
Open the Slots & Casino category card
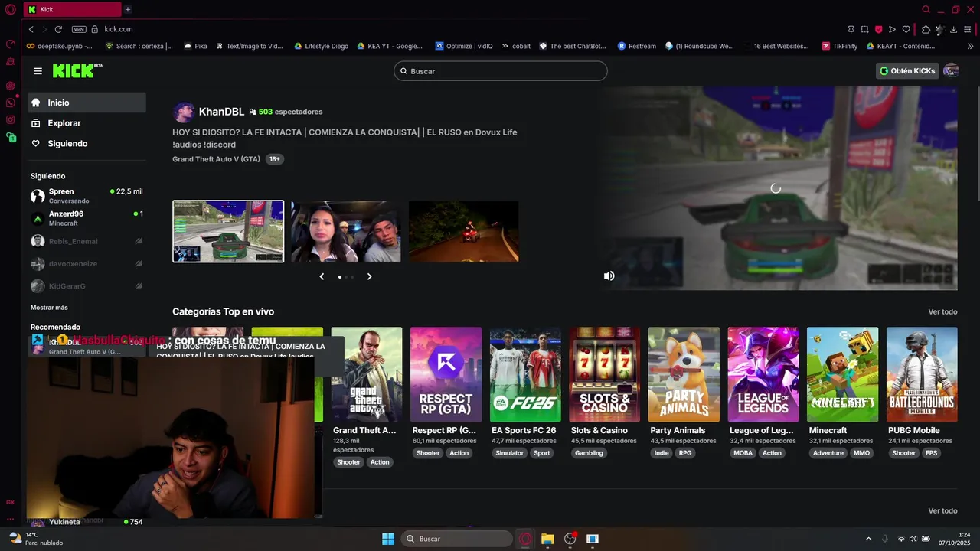tap(604, 374)
